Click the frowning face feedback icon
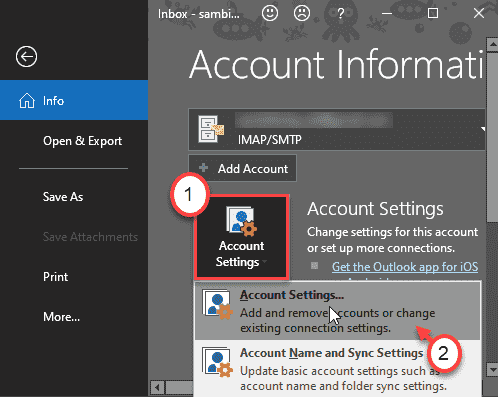 (x=302, y=13)
